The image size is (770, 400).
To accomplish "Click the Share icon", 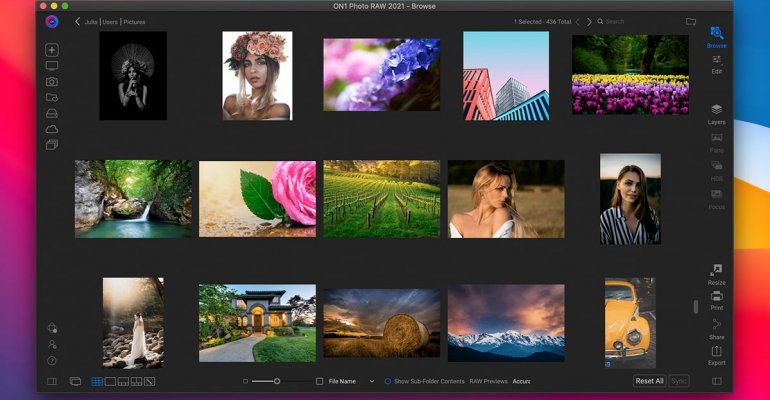I will 716,326.
